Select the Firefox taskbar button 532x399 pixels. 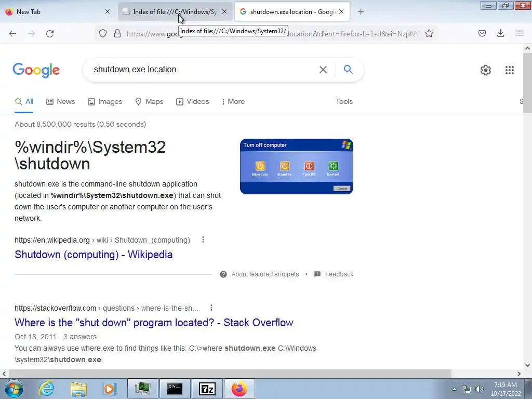(x=240, y=389)
